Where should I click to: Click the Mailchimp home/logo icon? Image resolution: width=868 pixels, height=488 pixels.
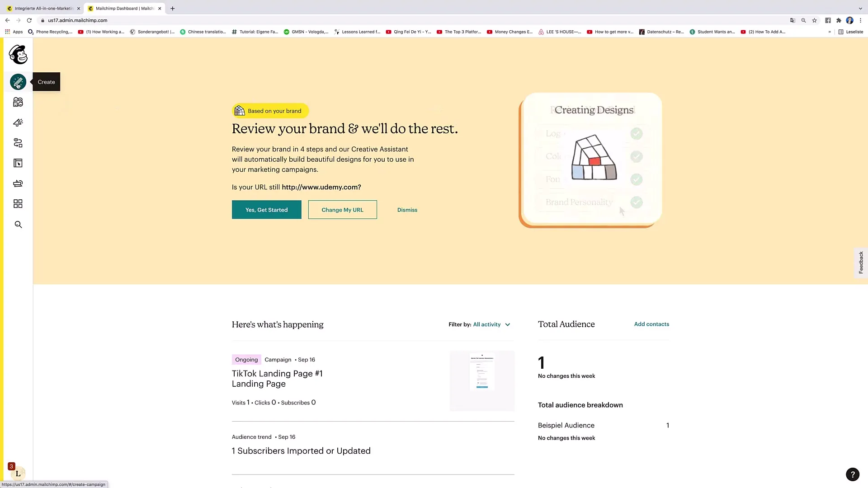[x=18, y=54]
